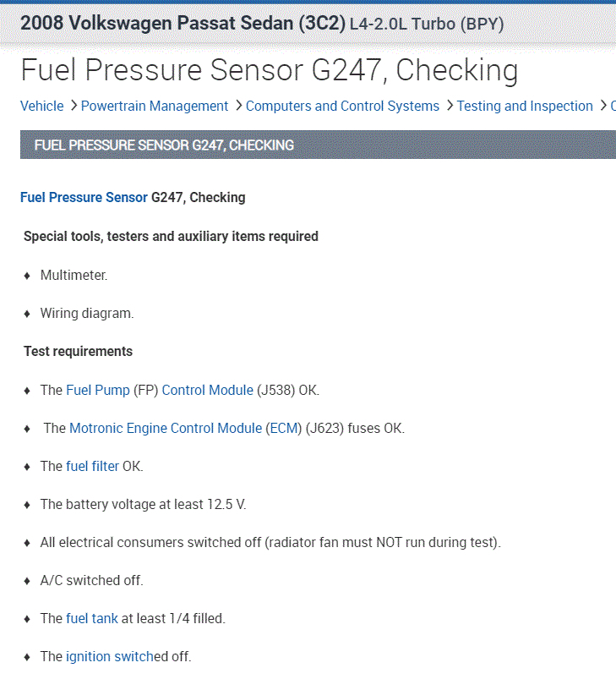Follow the Fuel Pump link
616x679 pixels.
(98, 390)
